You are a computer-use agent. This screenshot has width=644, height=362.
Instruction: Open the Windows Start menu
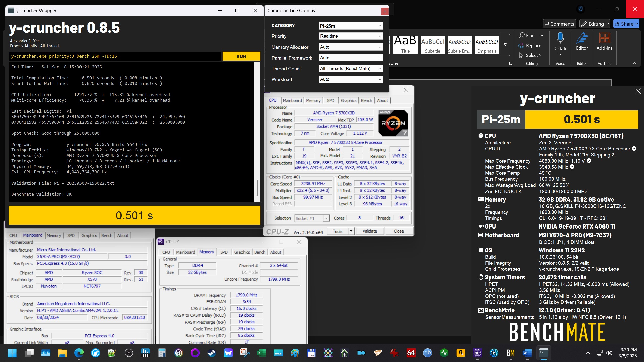pos(12,353)
